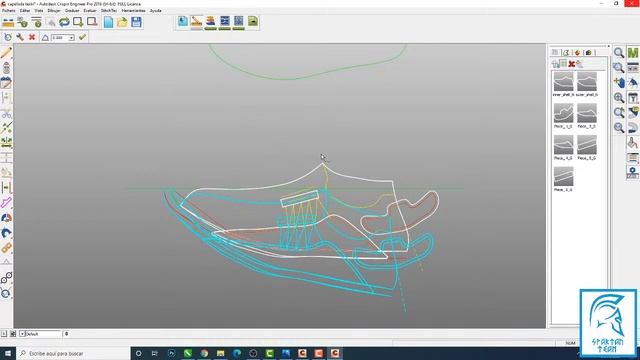Select the inner_shell piece thumbnail
Image resolution: width=640 pixels, height=360 pixels.
563,82
